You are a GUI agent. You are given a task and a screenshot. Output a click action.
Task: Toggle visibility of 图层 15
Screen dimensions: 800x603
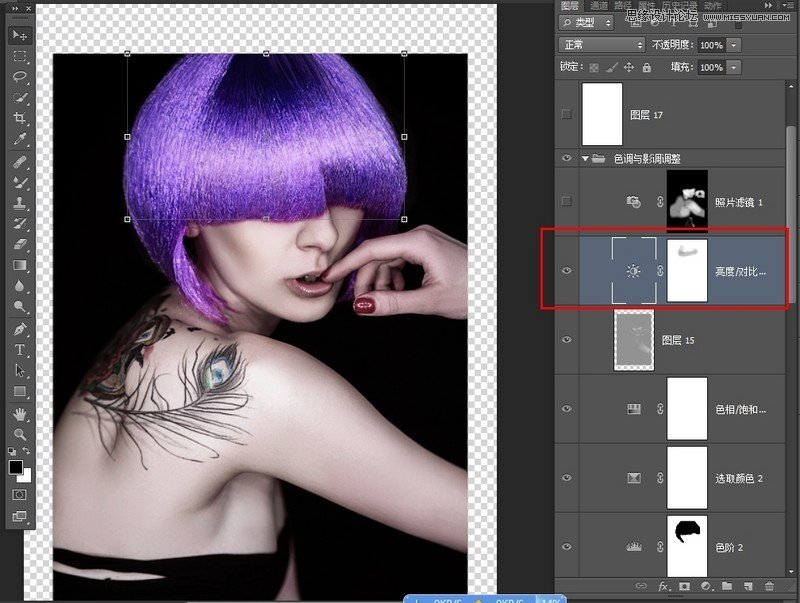(x=567, y=339)
